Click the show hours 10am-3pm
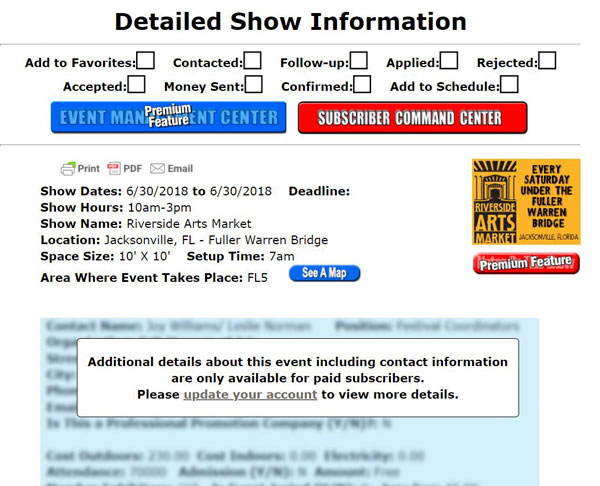Screen dimensions: 600x486 pyautogui.click(x=160, y=207)
